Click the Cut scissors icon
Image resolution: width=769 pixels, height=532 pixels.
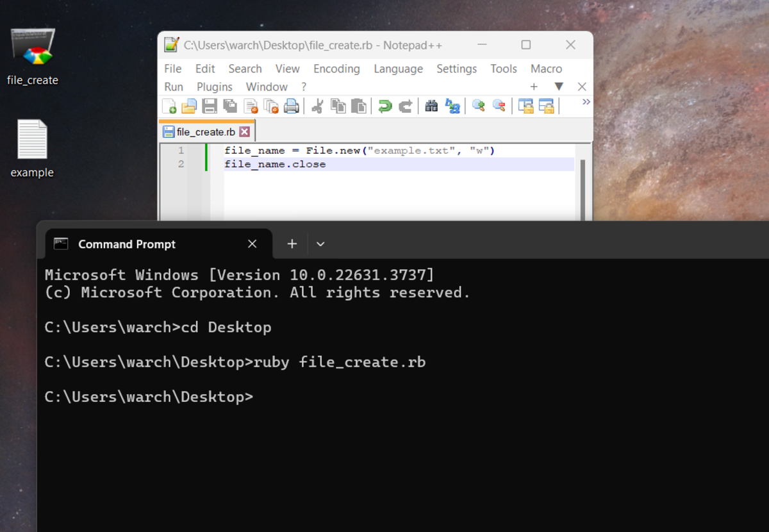317,106
